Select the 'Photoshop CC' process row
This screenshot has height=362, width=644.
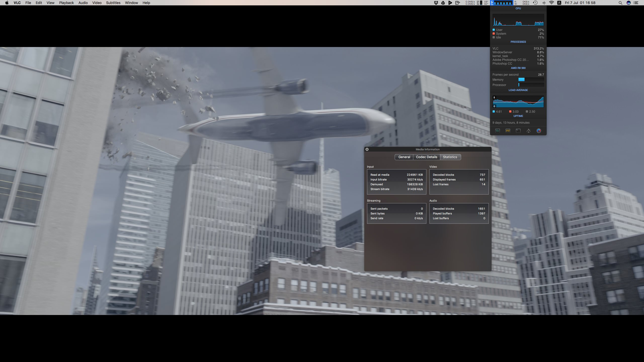coord(518,64)
